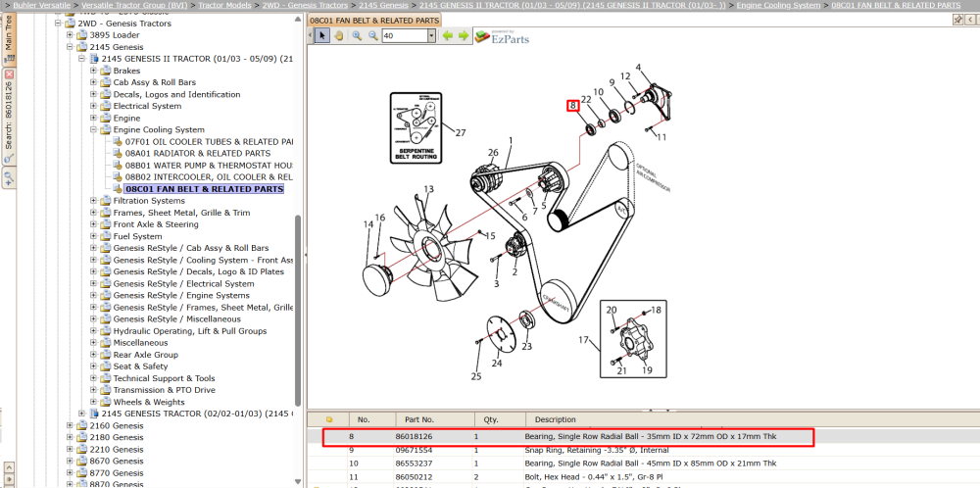Select part row 09671554 Snap Ring
The height and width of the screenshot is (488, 980).
click(643, 449)
